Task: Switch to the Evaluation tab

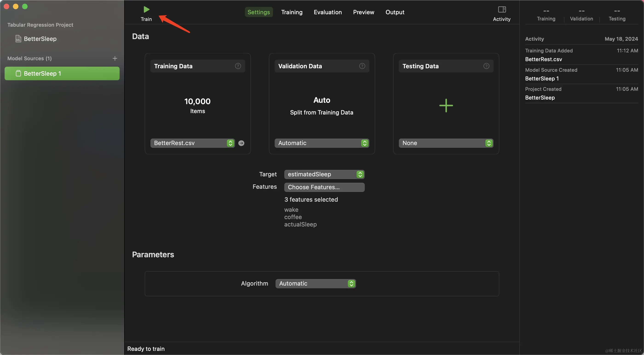Action: click(x=328, y=12)
